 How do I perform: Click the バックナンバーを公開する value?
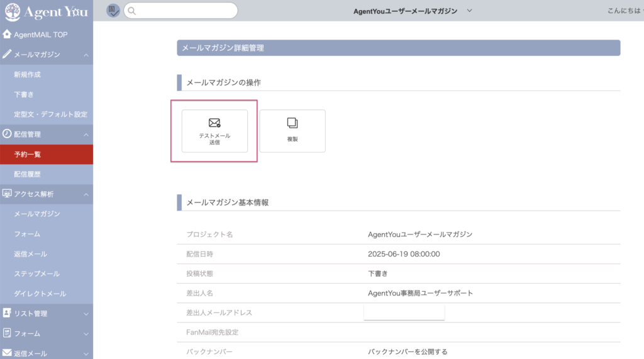pyautogui.click(x=408, y=351)
